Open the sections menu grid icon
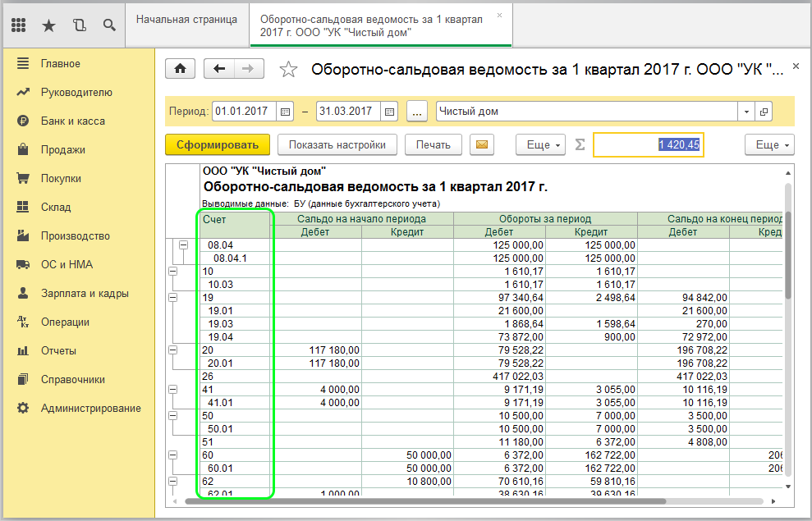This screenshot has width=812, height=521. click(x=19, y=25)
